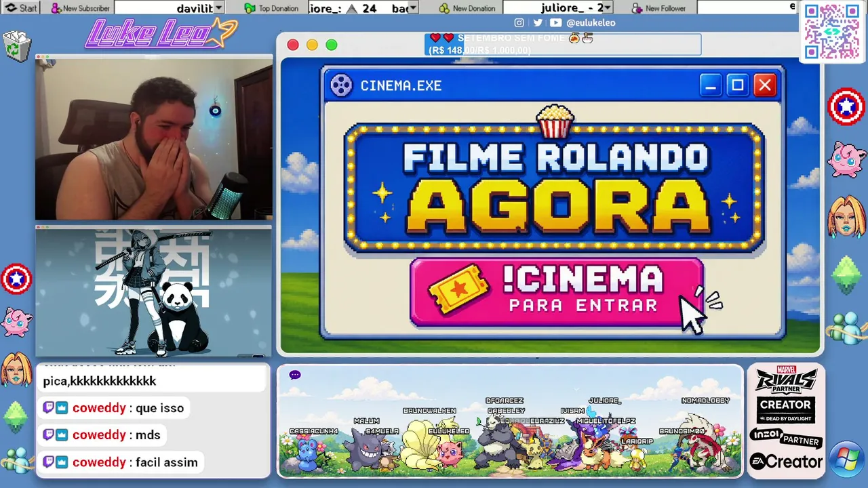Click the purple chat bubble icon
The height and width of the screenshot is (488, 868).
pyautogui.click(x=295, y=375)
